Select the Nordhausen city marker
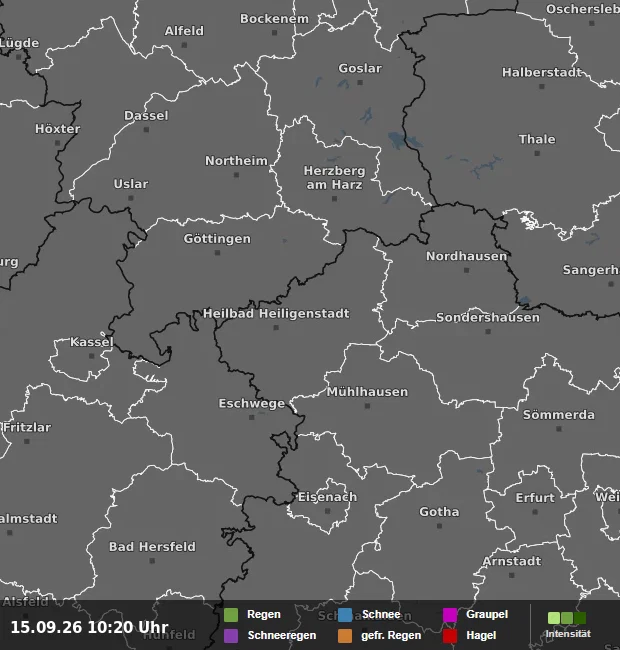This screenshot has width=620, height=650. (467, 270)
